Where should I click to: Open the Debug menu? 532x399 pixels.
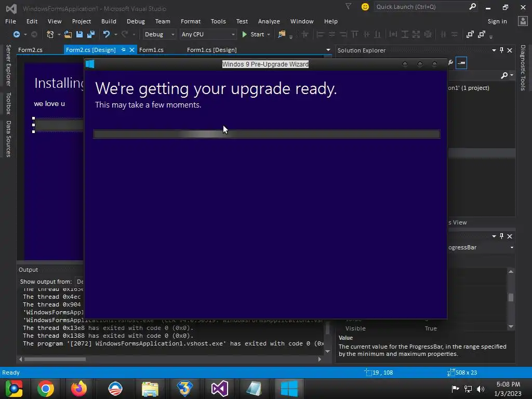click(136, 21)
